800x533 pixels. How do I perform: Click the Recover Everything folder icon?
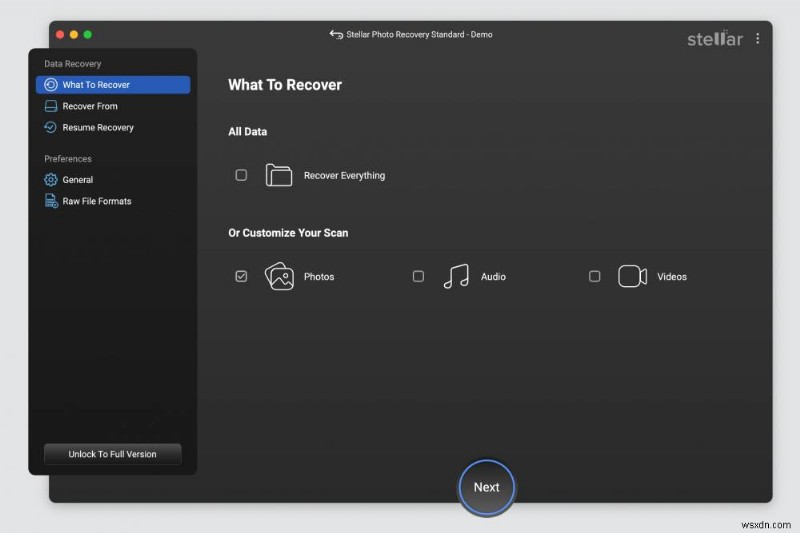point(279,175)
